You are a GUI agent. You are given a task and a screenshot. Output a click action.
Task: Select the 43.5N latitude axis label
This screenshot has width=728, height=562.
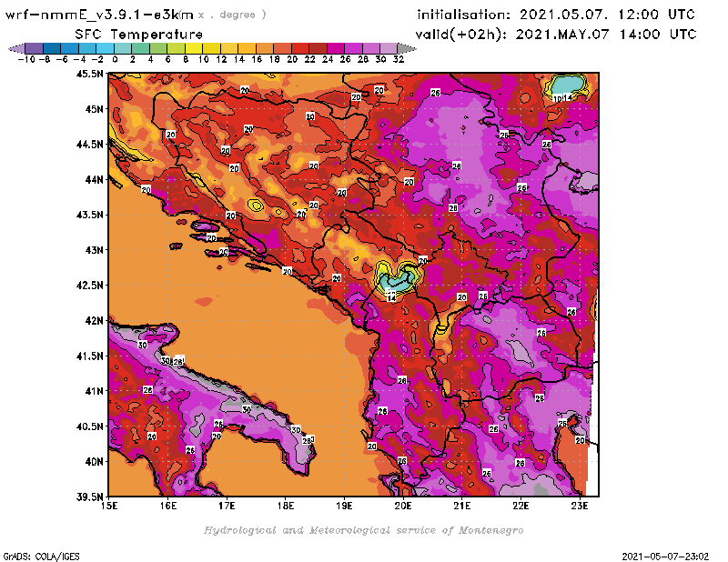89,215
